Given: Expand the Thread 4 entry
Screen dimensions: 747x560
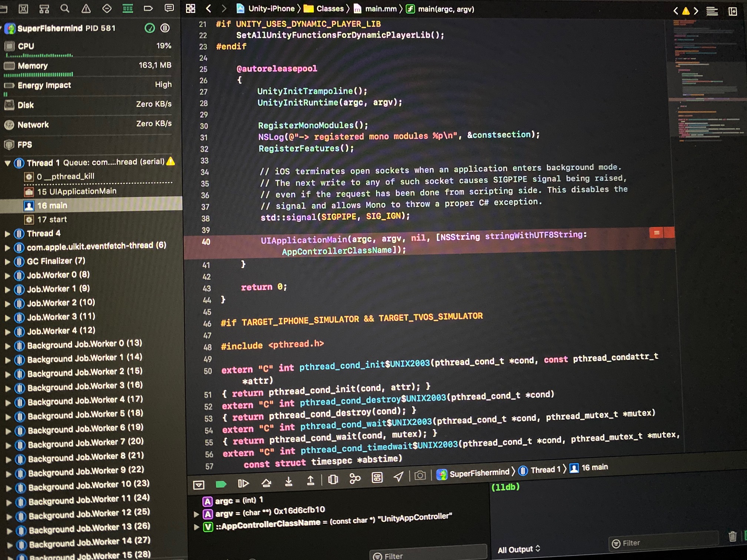Looking at the screenshot, I should point(8,233).
